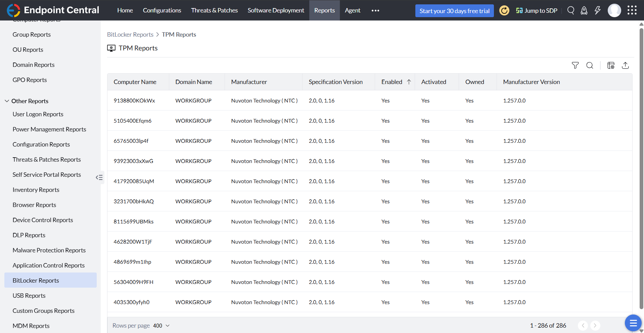Open User Logon Reports in sidebar
644x333 pixels.
pos(38,114)
